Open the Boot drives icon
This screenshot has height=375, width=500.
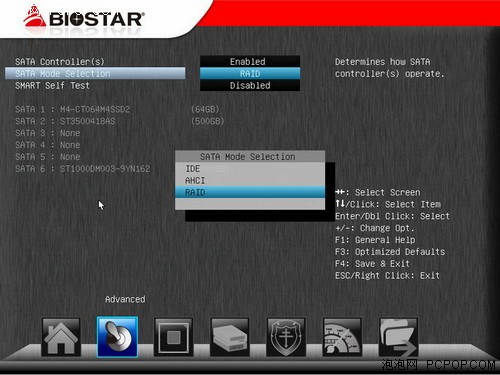pos(230,337)
